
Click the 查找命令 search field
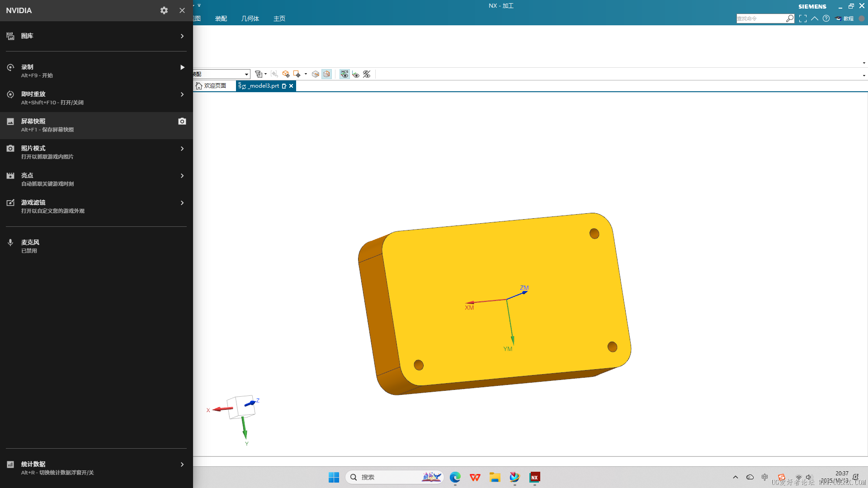(760, 19)
